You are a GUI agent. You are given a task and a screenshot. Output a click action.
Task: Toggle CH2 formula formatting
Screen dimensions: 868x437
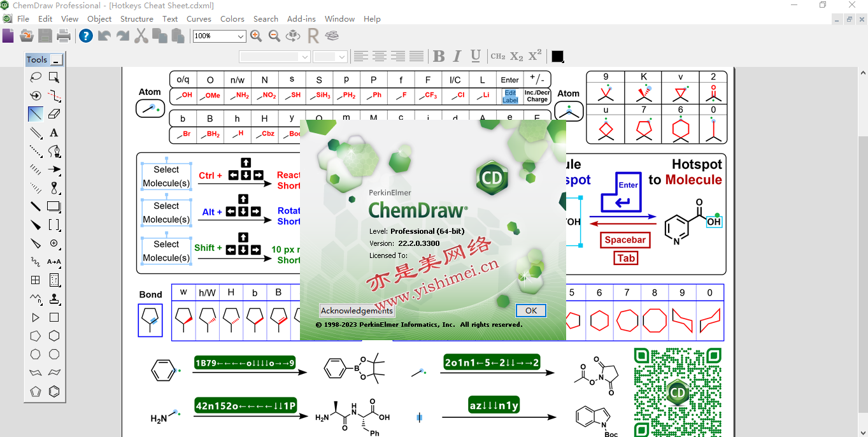pyautogui.click(x=498, y=56)
